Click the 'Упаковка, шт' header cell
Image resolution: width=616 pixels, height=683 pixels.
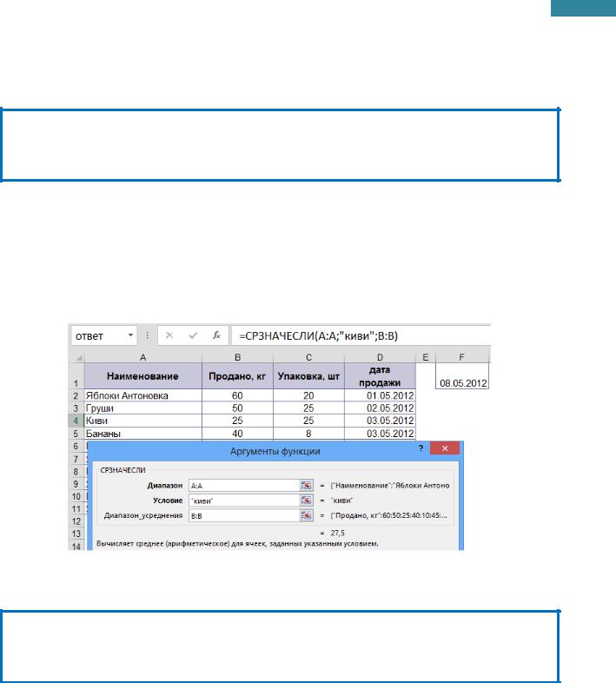[308, 376]
